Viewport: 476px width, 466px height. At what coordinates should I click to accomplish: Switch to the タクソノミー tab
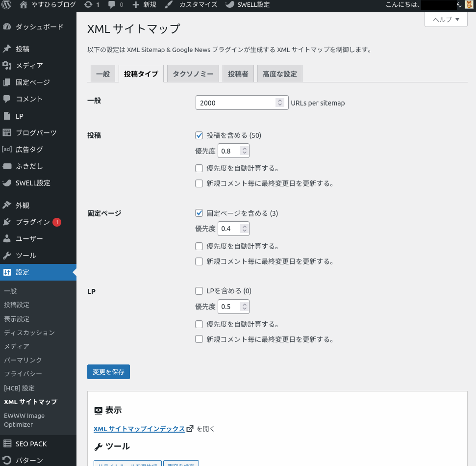tap(193, 74)
